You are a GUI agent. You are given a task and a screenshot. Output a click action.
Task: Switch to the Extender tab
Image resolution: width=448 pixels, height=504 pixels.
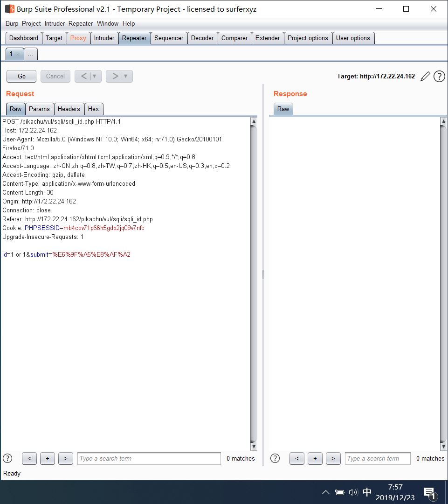(268, 38)
